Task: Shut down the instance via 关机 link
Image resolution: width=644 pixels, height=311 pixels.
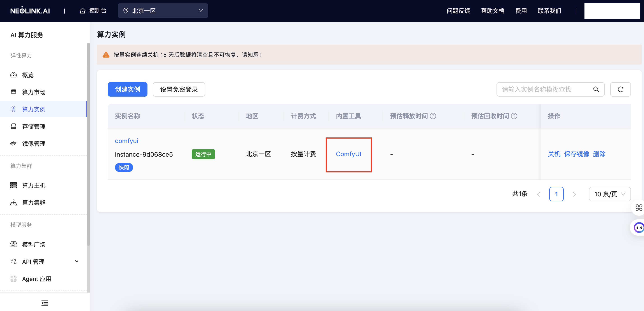Action: pyautogui.click(x=554, y=154)
